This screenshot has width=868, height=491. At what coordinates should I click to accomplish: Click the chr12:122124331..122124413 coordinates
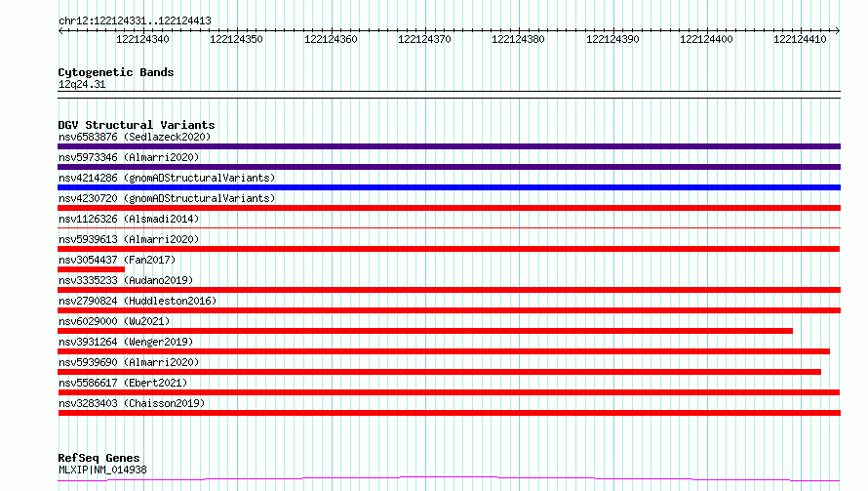tap(135, 21)
